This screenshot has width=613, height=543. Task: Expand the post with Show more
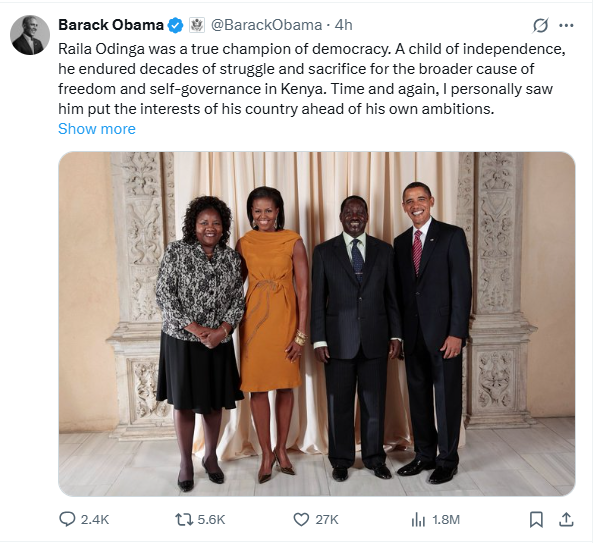tap(97, 129)
